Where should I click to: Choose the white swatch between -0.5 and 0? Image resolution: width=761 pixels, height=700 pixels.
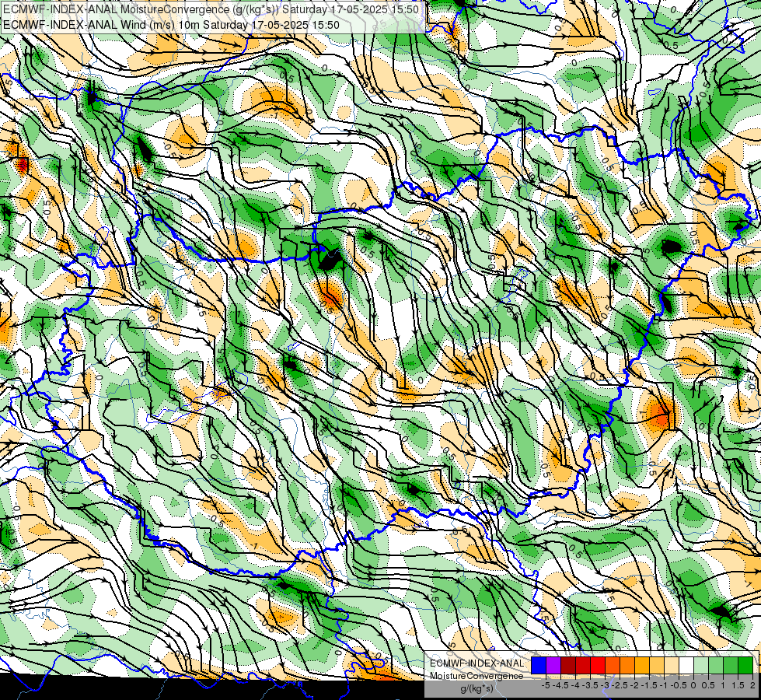pyautogui.click(x=686, y=666)
